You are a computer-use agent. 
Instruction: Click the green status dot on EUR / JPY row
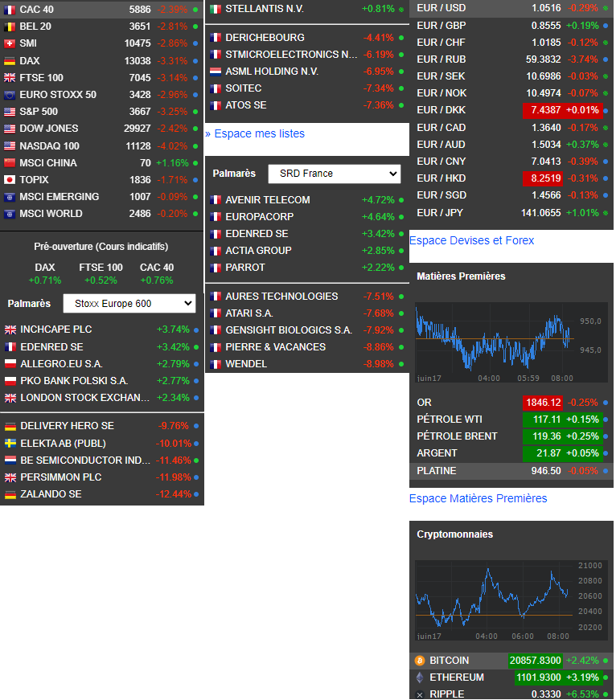(606, 214)
